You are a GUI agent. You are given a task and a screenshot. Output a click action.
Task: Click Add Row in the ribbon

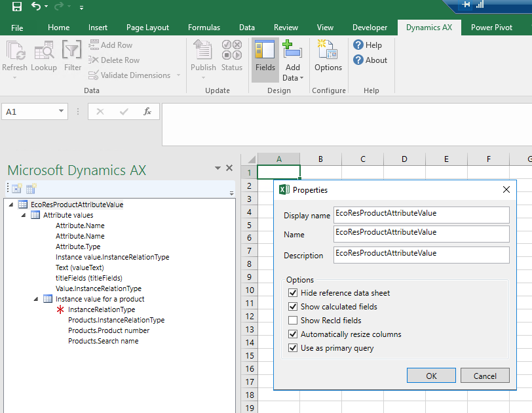point(111,45)
